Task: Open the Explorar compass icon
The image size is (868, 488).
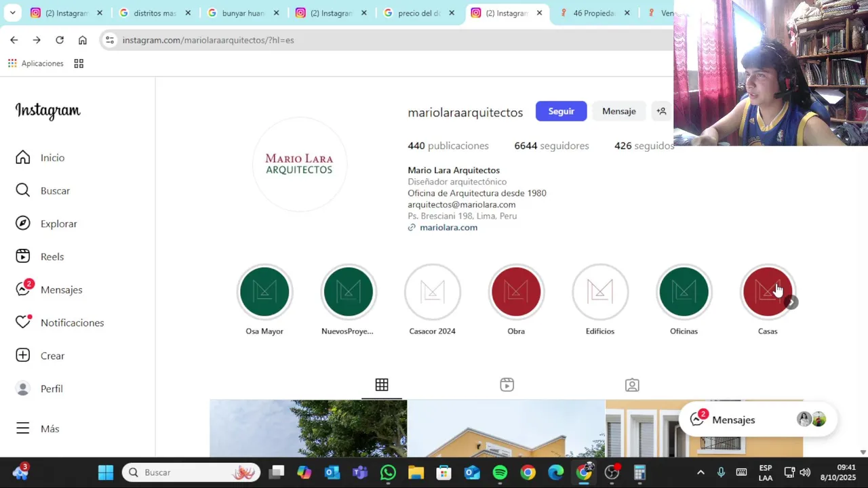Action: click(23, 224)
